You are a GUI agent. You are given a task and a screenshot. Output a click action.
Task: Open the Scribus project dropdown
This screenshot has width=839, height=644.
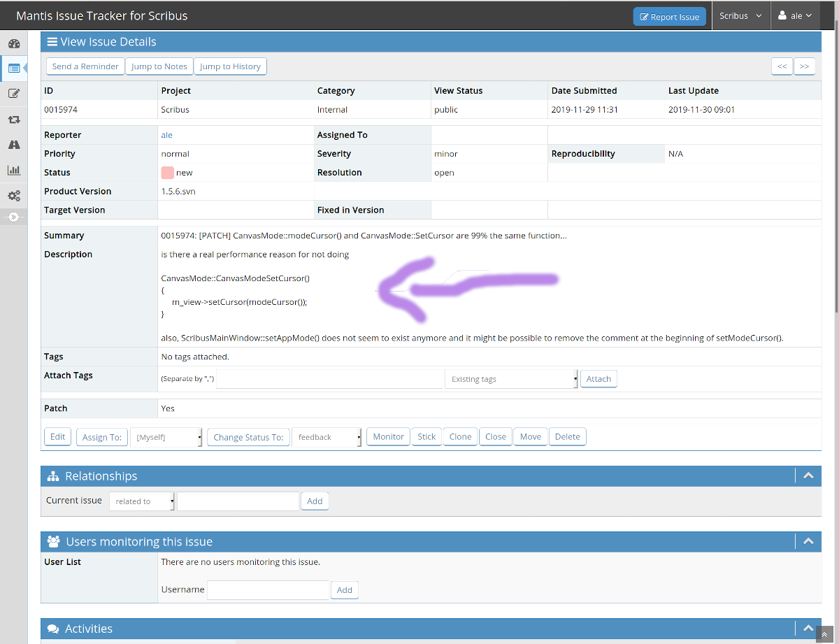(740, 16)
